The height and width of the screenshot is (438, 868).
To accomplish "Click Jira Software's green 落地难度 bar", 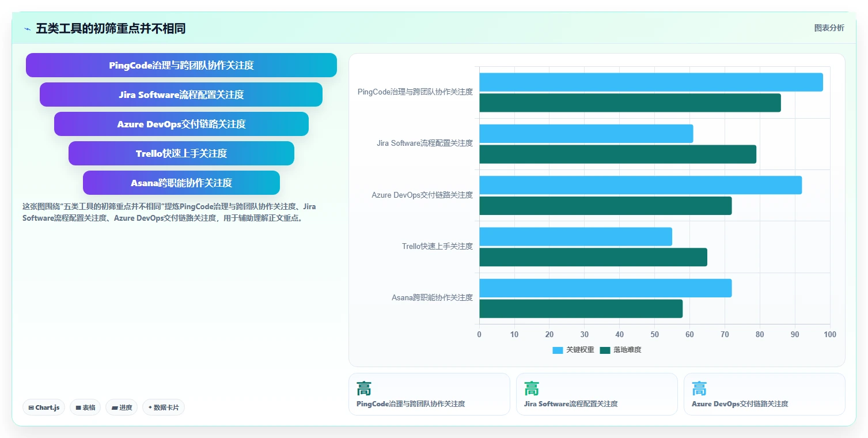I will click(x=617, y=154).
